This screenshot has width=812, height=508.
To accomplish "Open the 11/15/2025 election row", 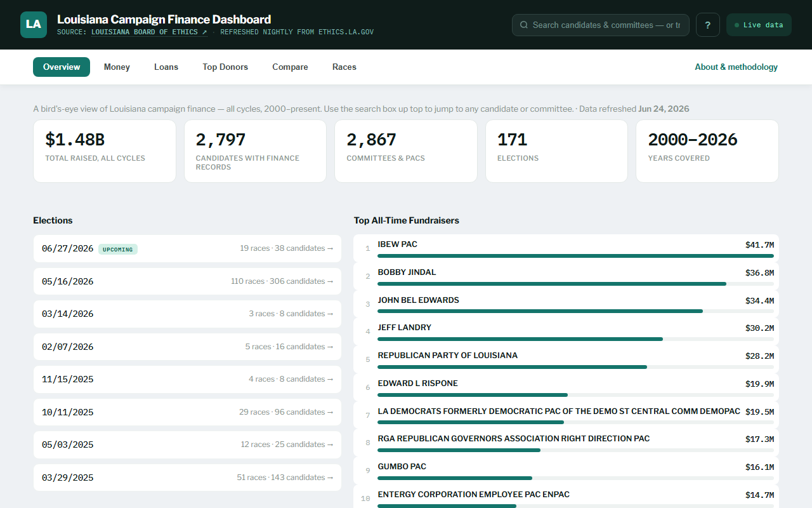I will [187, 379].
